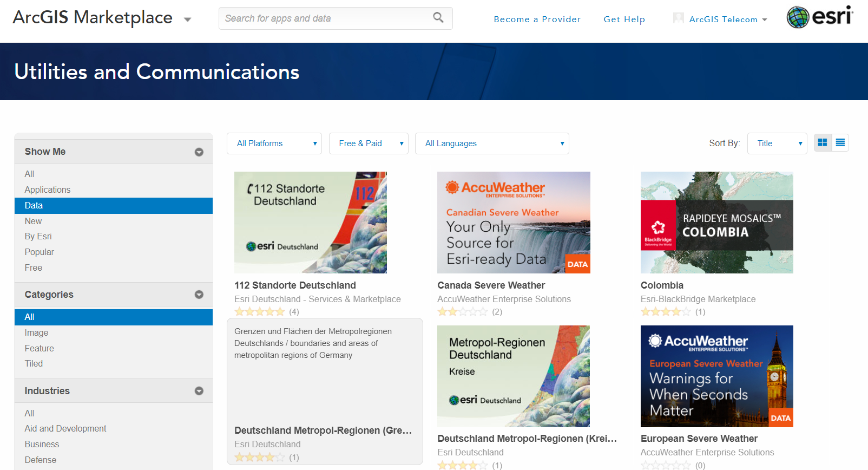The height and width of the screenshot is (470, 868).
Task: Open the All Platforms dropdown
Action: (x=274, y=143)
